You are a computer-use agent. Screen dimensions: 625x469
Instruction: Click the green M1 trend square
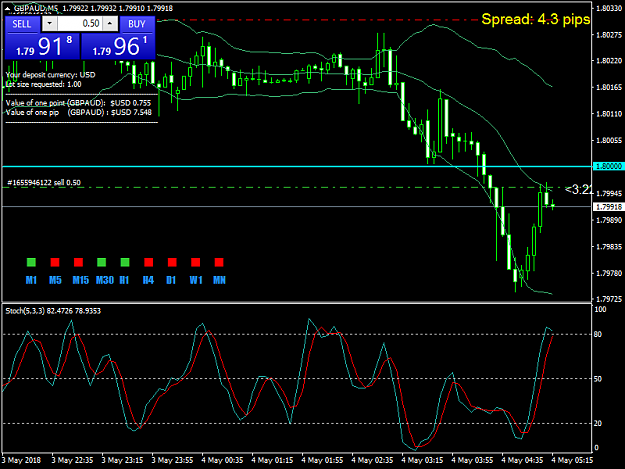click(x=31, y=262)
